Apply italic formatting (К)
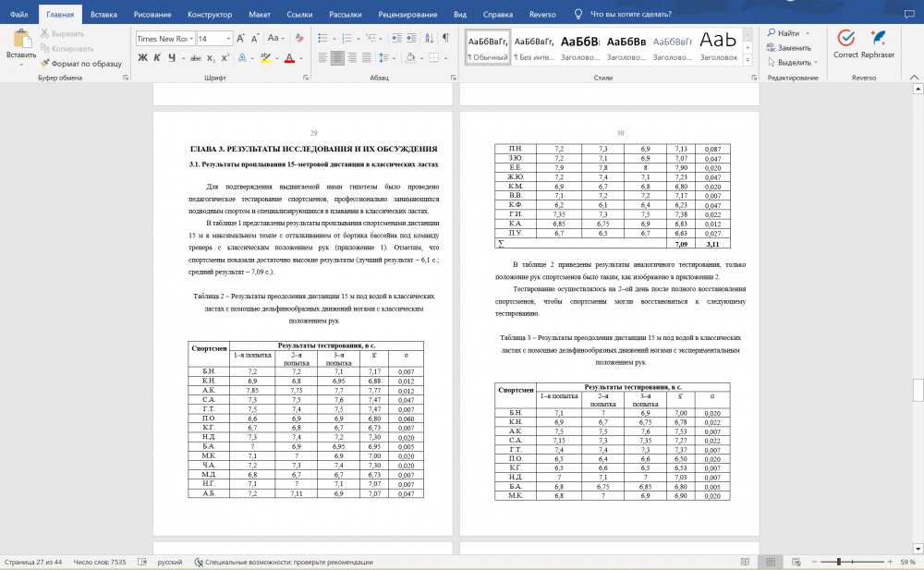This screenshot has height=570, width=924. (158, 57)
